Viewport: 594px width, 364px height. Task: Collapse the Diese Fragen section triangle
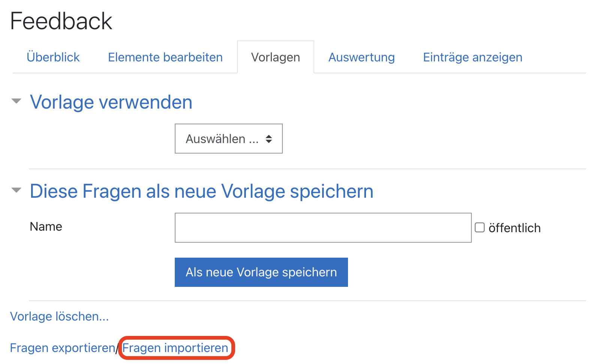[x=16, y=190]
